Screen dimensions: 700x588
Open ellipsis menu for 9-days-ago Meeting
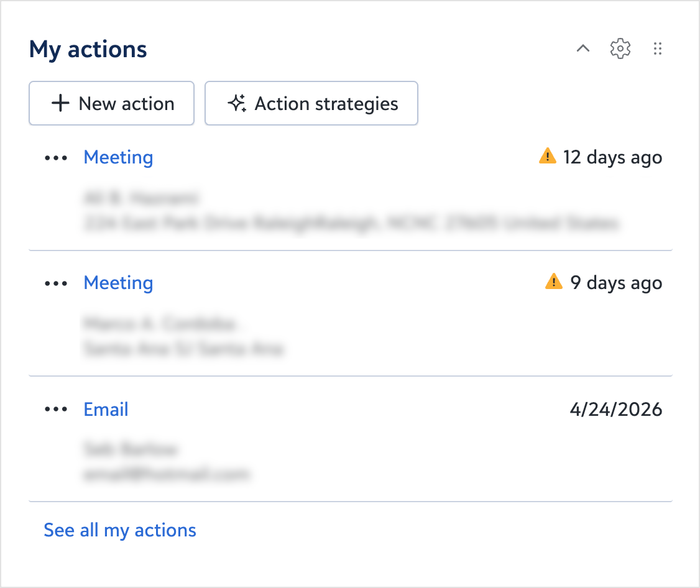(x=56, y=283)
